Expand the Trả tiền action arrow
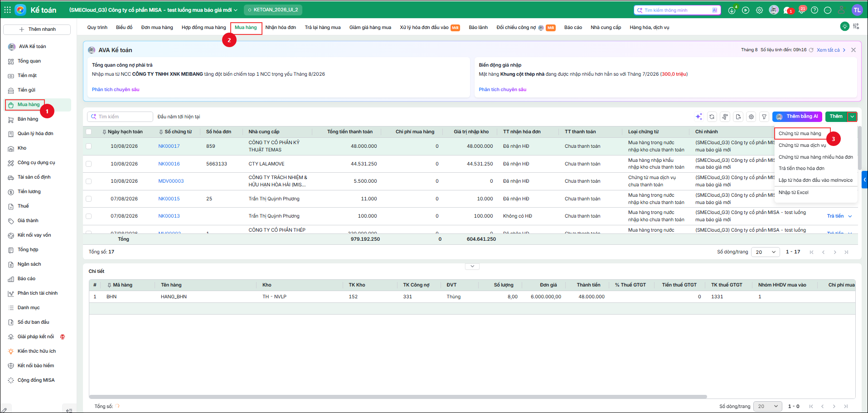Screen dimensions: 868x413 pyautogui.click(x=850, y=216)
